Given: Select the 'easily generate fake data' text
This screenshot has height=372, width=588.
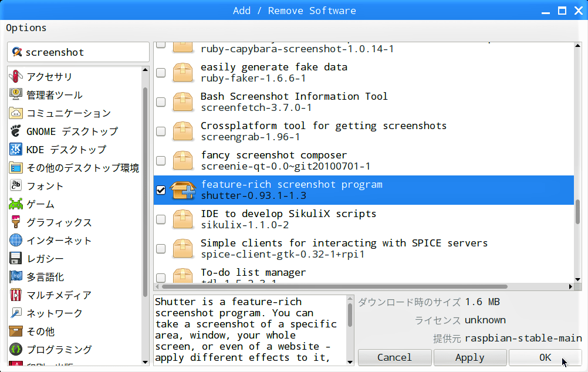Looking at the screenshot, I should click(x=274, y=67).
